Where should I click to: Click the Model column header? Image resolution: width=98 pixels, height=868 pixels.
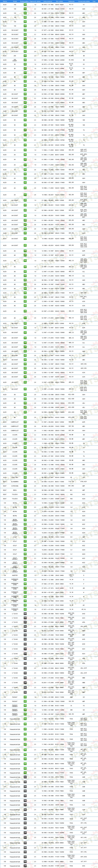coord(15,1)
